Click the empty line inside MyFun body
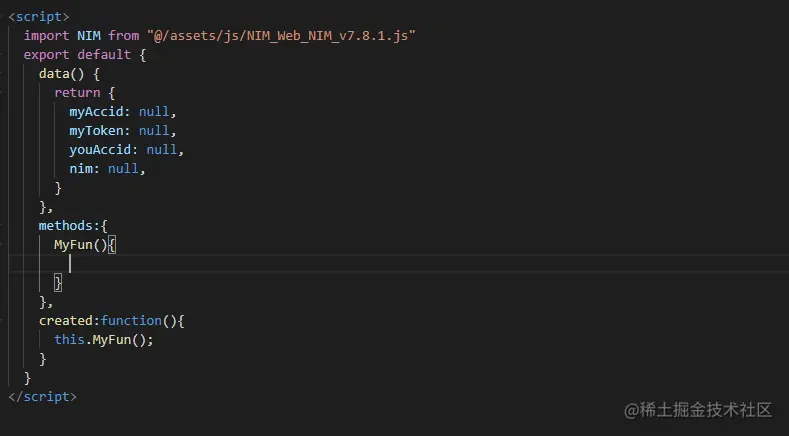The image size is (789, 436). point(200,264)
